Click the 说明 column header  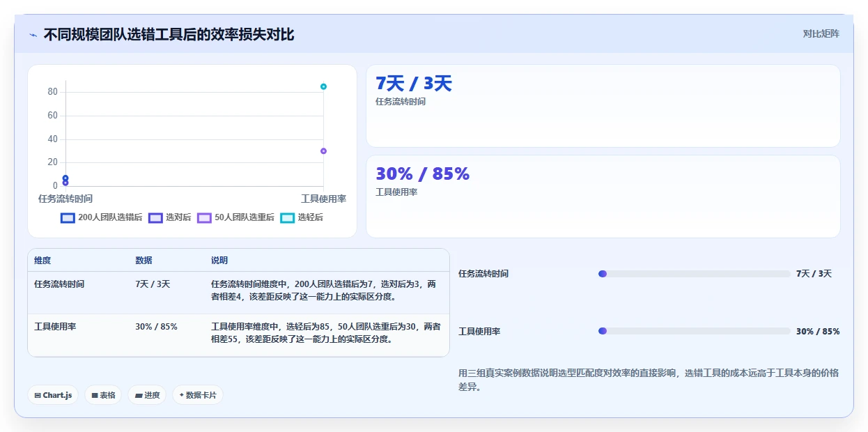tap(219, 261)
